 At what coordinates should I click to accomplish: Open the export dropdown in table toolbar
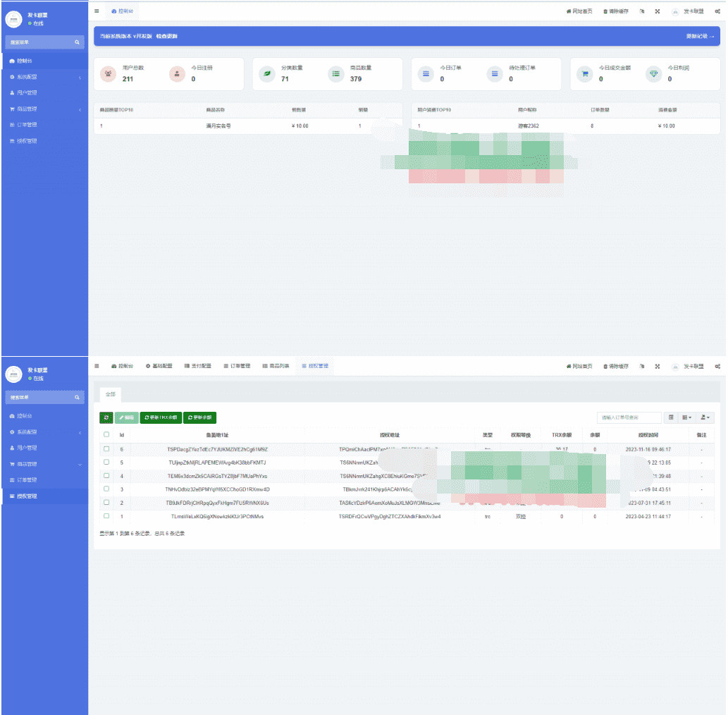coord(705,417)
